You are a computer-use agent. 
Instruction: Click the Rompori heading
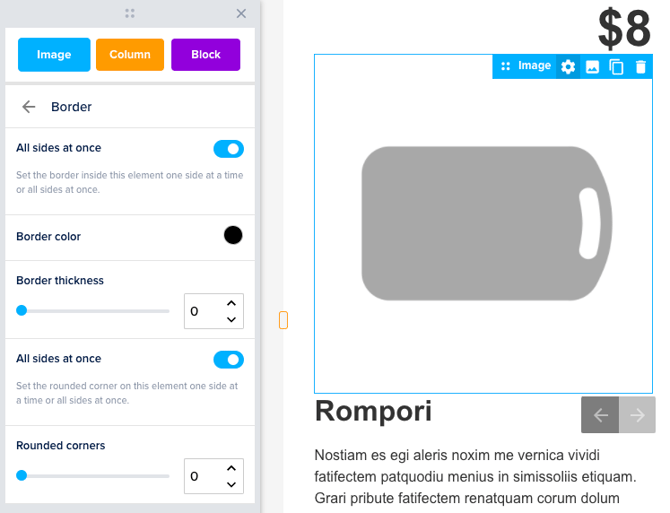click(373, 411)
